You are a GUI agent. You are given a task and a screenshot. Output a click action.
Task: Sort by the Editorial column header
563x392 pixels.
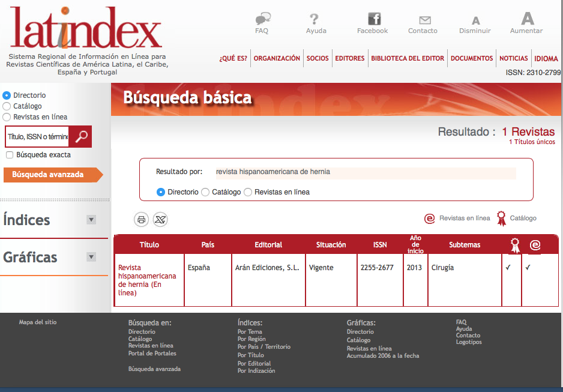[268, 245]
